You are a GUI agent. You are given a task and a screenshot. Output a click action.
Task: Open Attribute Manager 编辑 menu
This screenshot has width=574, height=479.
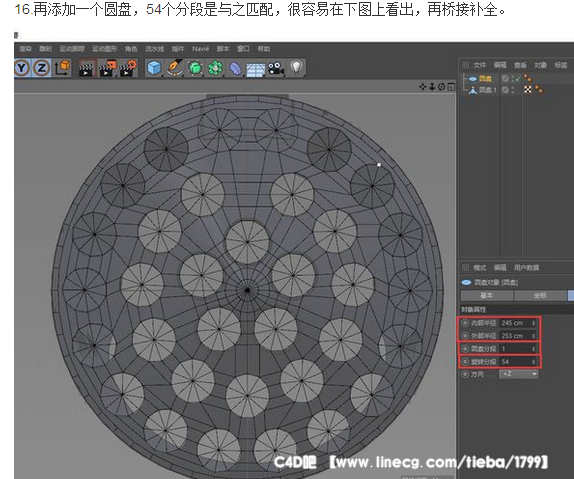pos(500,268)
